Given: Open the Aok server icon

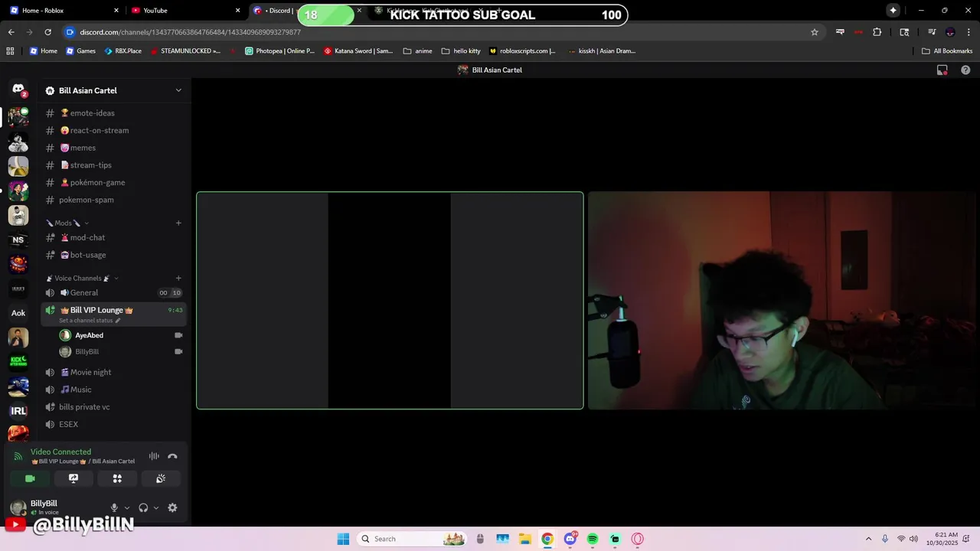Looking at the screenshot, I should 18,313.
